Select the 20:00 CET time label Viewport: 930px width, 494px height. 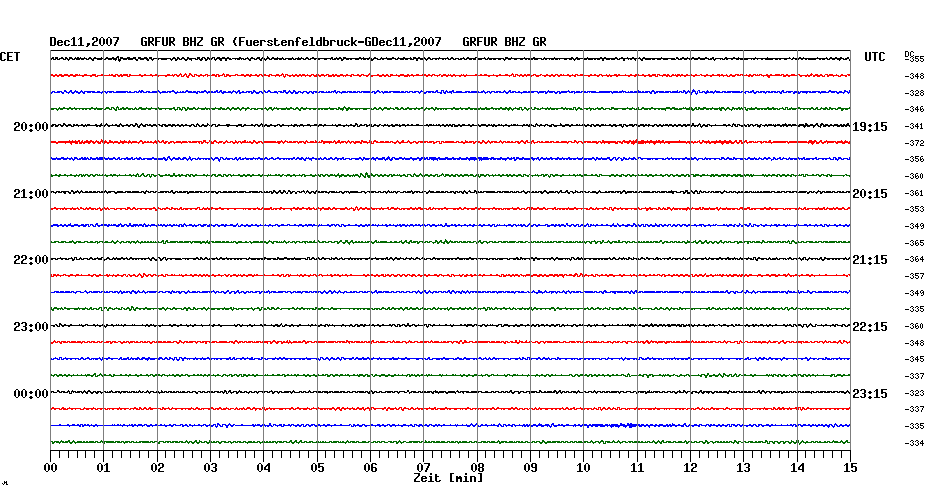[31, 127]
